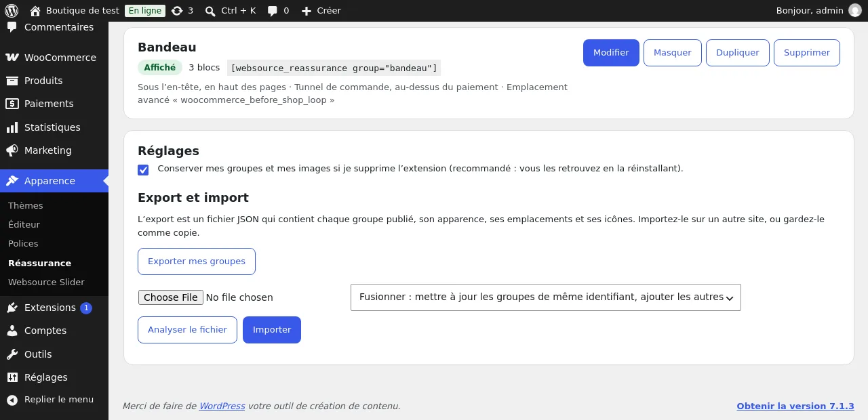Open the Websource Slider submenu item

(x=46, y=282)
